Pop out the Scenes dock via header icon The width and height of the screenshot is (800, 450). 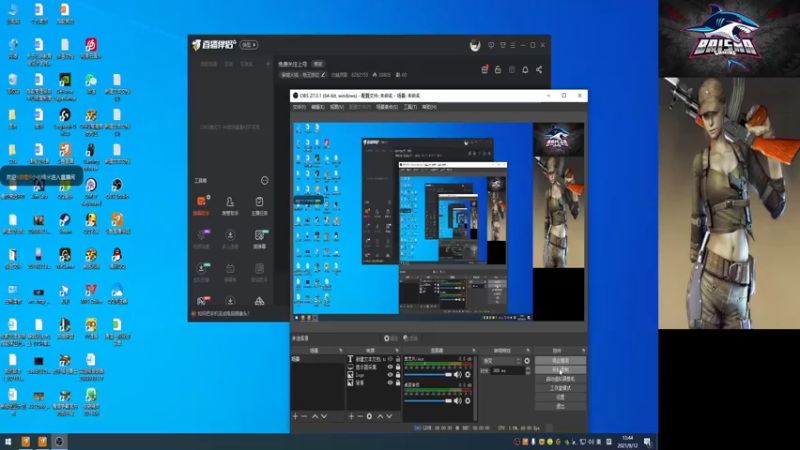pyautogui.click(x=340, y=351)
